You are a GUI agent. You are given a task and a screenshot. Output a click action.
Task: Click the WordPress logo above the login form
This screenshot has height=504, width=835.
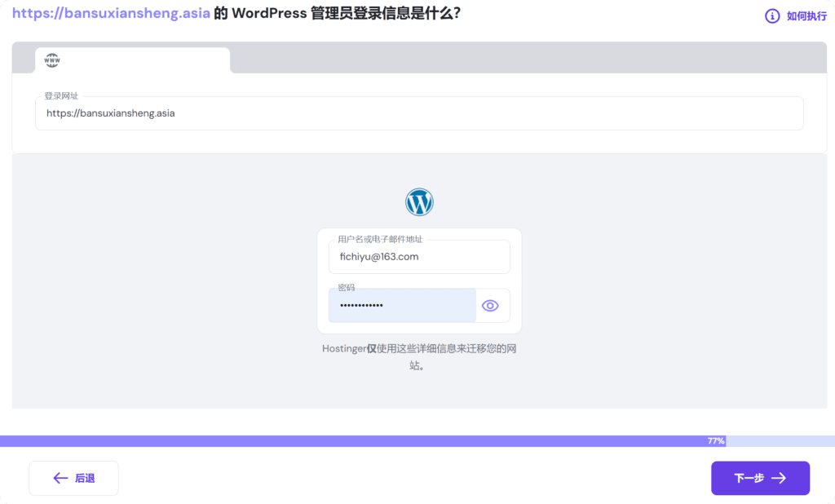pos(419,201)
